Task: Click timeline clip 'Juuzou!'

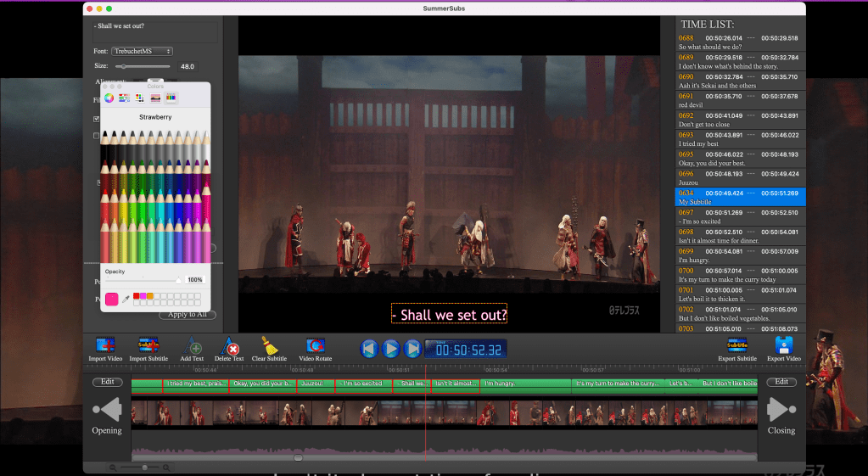Action: coord(316,386)
